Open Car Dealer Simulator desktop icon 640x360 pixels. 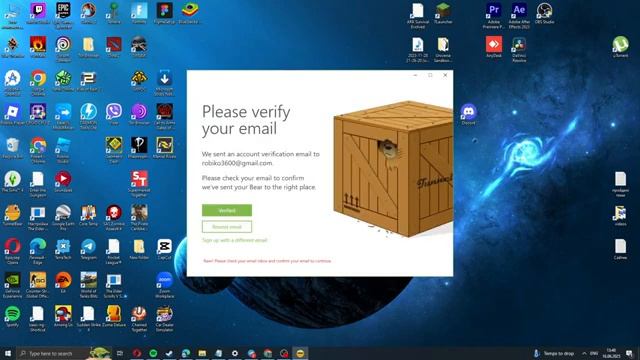[x=164, y=319]
